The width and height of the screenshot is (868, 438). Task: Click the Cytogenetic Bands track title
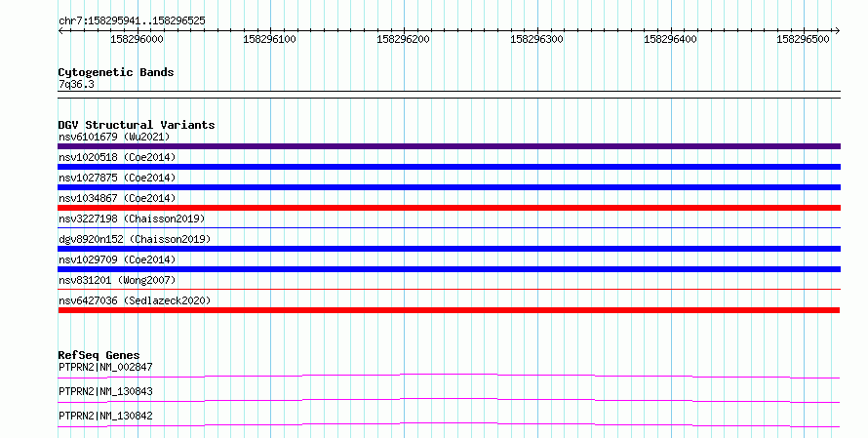tap(116, 72)
